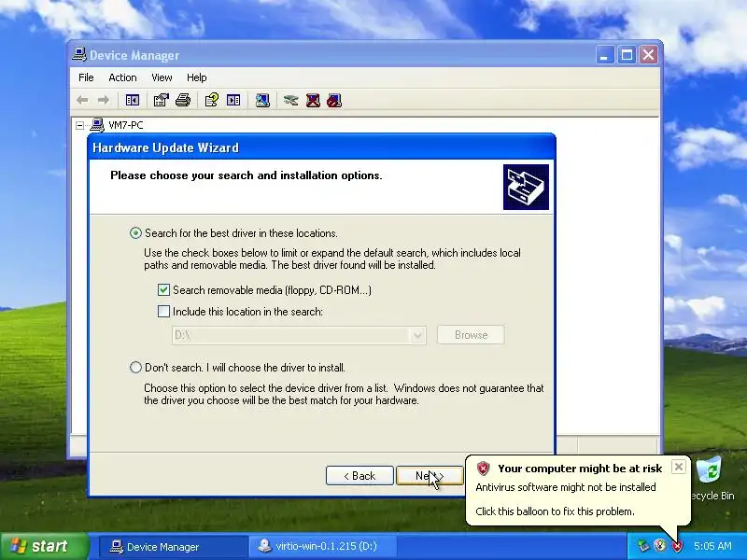Viewport: 747px width, 560px height.
Task: Click the VM7-PC computer icon in tree
Action: tap(97, 125)
